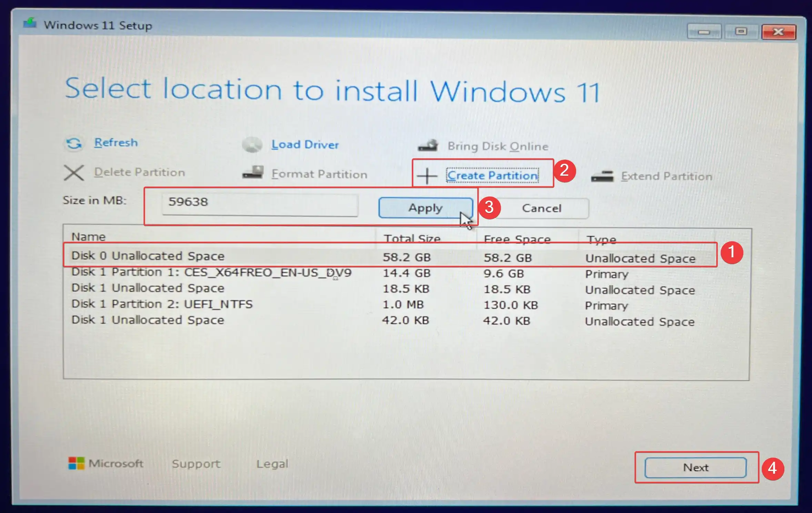This screenshot has width=812, height=513.
Task: Open the Refresh link
Action: pyautogui.click(x=116, y=142)
